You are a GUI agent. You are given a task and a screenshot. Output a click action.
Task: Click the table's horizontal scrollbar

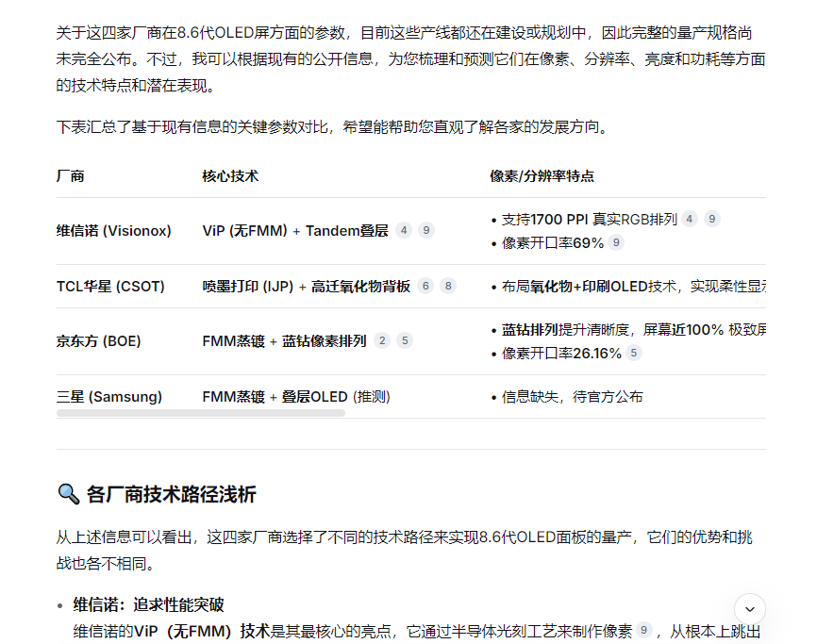click(201, 413)
